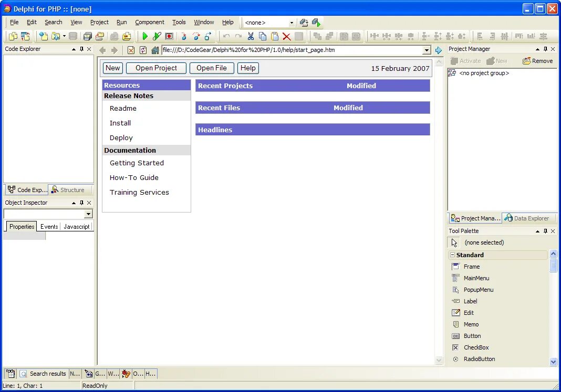Viewport: 561px width, 392px height.
Task: Collapse the Standard category in Tool Palette
Action: (453, 255)
